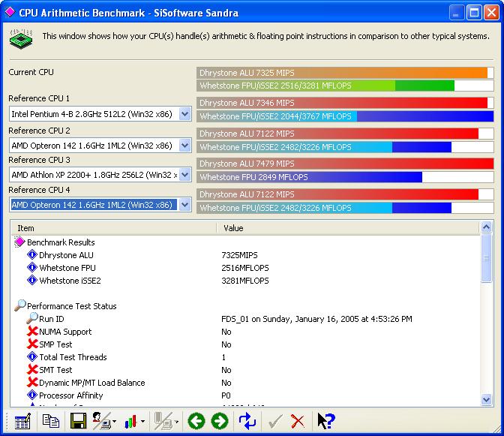Click the red X cancel icon
504x436 pixels.
(x=298, y=421)
